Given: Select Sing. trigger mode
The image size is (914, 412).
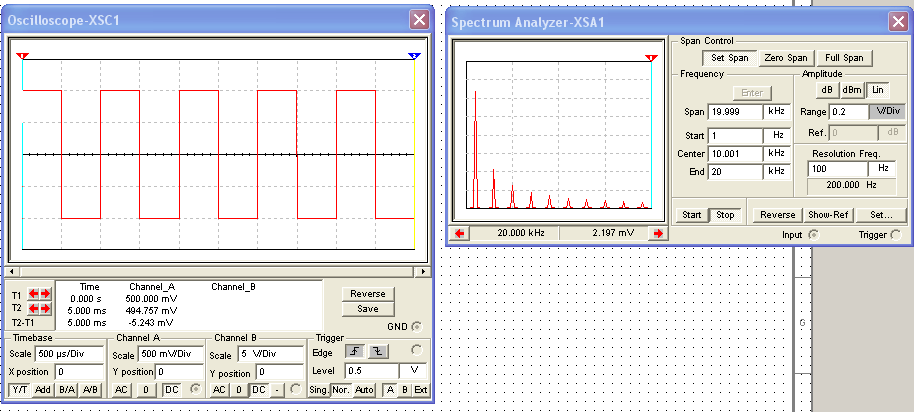Looking at the screenshot, I should [319, 390].
